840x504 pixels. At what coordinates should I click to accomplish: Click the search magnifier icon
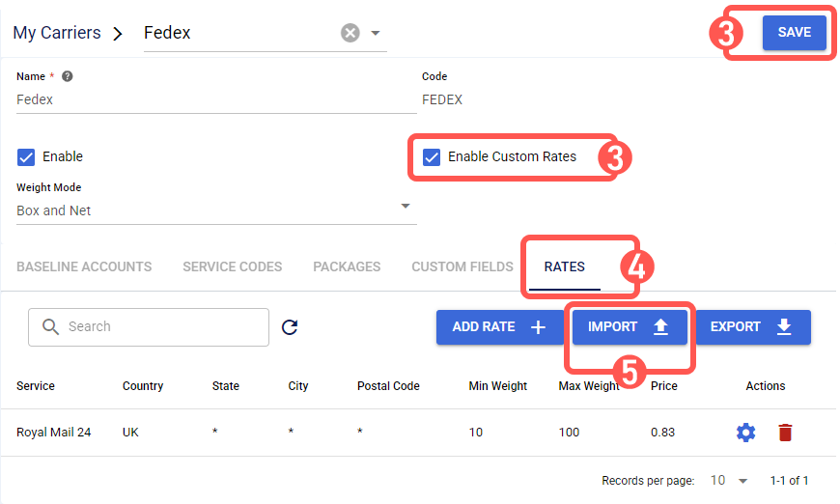click(50, 326)
